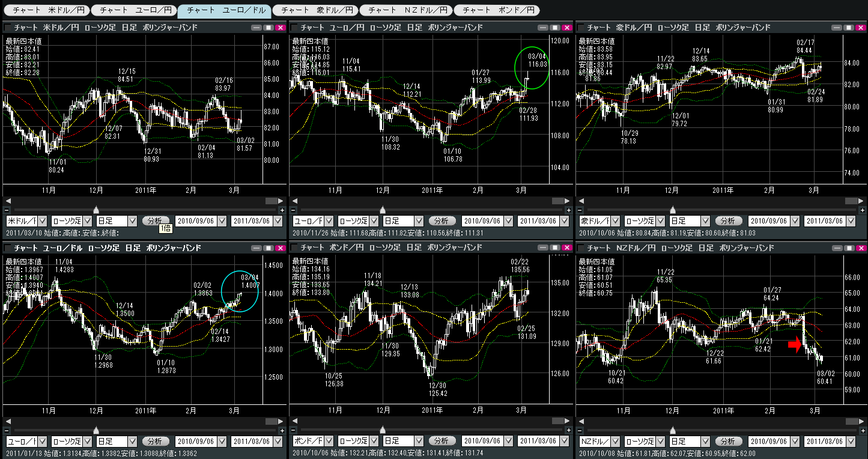
Task: Click 分析 button in 豪ドル/円 panel
Action: [729, 221]
